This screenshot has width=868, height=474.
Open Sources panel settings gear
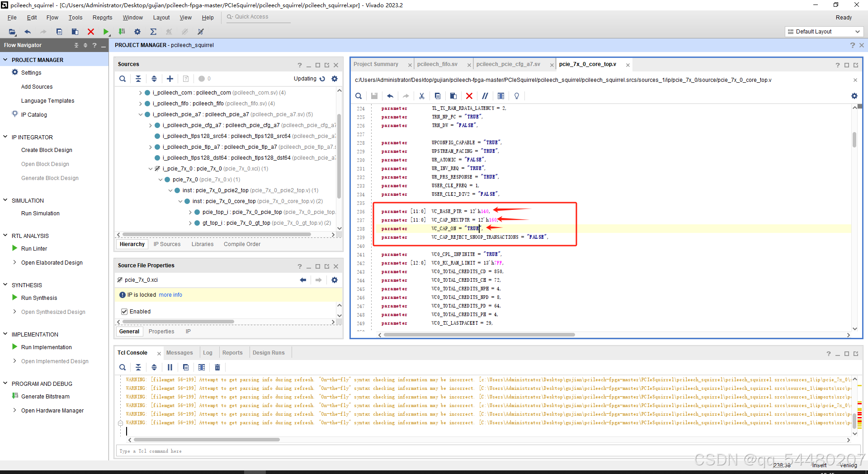(335, 79)
